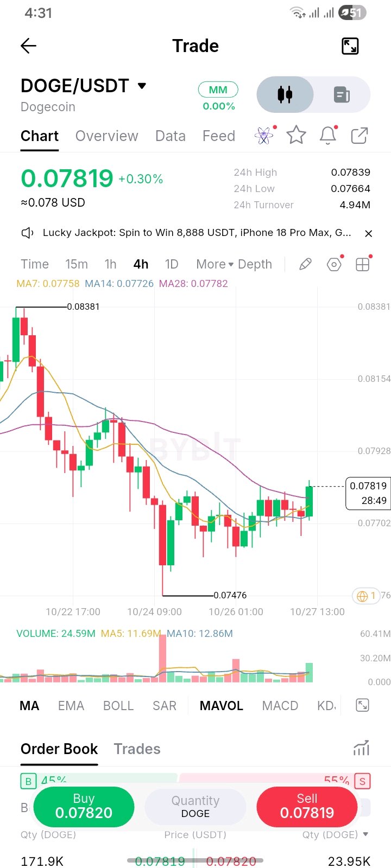Tap the speaker announcement icon

27,233
